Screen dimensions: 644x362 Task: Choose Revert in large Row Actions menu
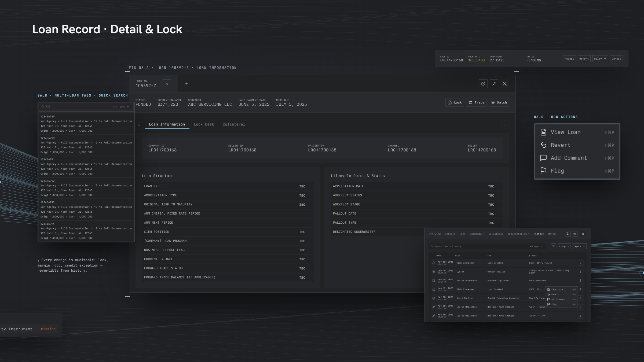pyautogui.click(x=577, y=145)
